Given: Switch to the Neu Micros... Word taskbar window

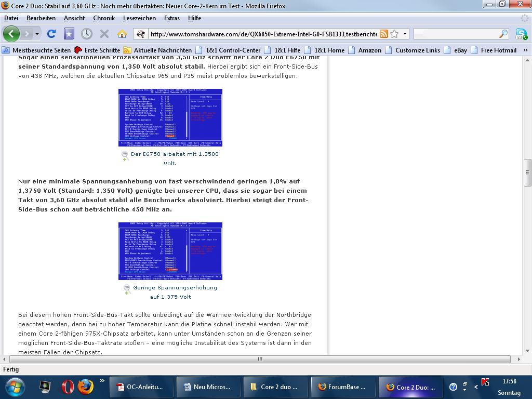Looking at the screenshot, I should click(x=209, y=387).
